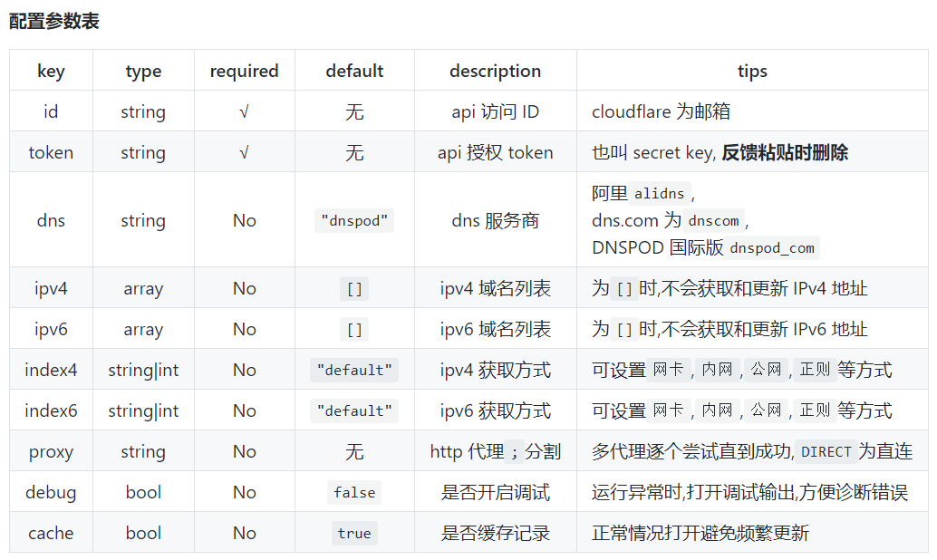
Task: Click the 'cloudflare 为邮箱' tip
Action: (x=661, y=111)
